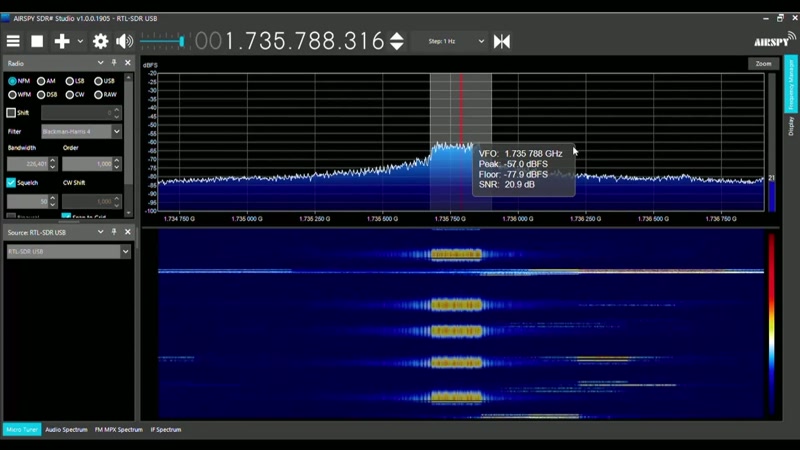
Task: Open the Filter type Blackman-Harris dropdown
Action: tap(81, 132)
